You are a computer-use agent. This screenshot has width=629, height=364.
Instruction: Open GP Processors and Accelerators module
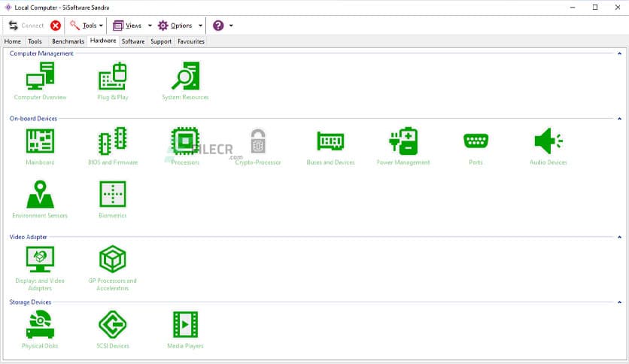[113, 268]
